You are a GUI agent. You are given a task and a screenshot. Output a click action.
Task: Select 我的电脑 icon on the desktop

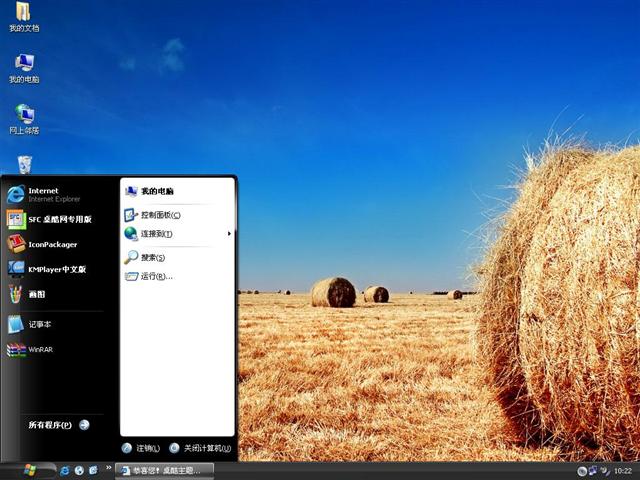point(24,69)
